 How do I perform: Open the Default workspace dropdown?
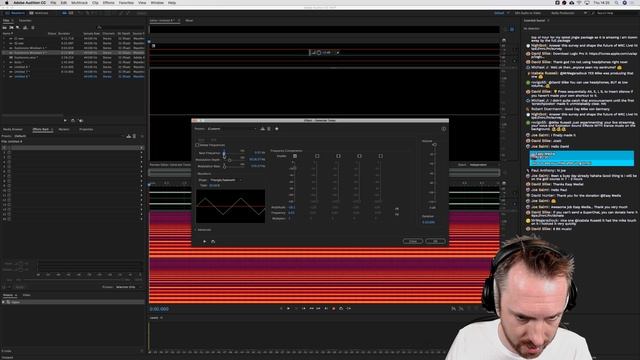click(x=502, y=13)
